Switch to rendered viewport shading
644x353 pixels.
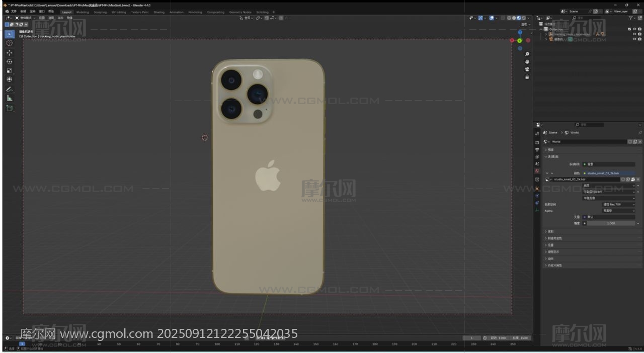[x=524, y=18]
